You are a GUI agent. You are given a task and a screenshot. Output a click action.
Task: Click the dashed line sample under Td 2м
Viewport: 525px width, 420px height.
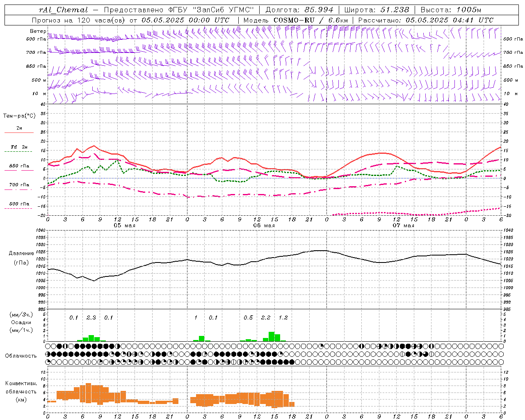point(19,152)
